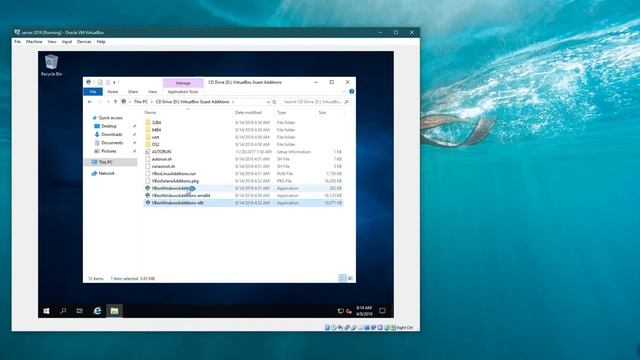Expand the Explorer ribbon with the chevron

[x=344, y=91]
